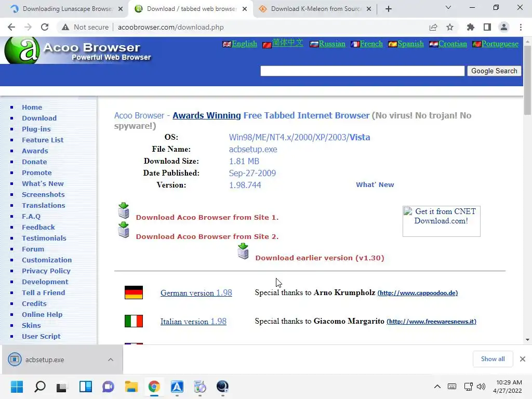Open Plug-ins in the sidebar
This screenshot has height=399, width=532.
[36, 129]
